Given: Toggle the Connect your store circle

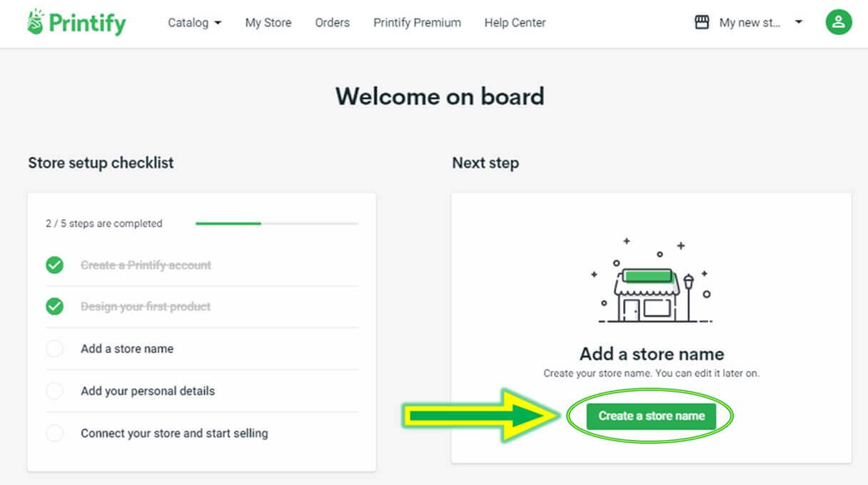Looking at the screenshot, I should point(54,433).
